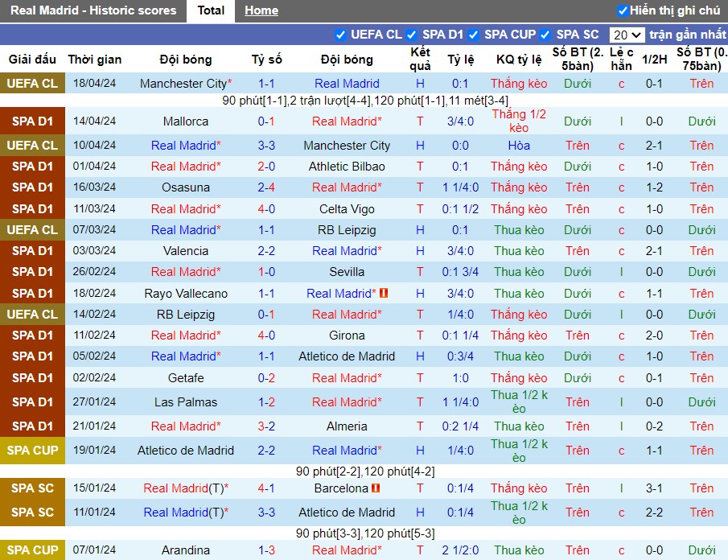
Task: Open the 1-3 score of Arandina match
Action: [x=266, y=550]
